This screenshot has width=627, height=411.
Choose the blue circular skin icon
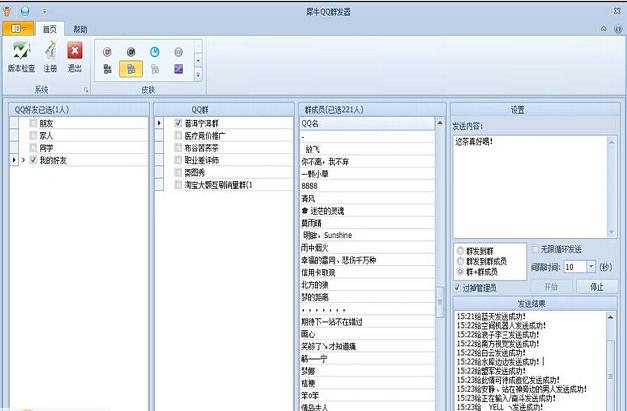[154, 51]
